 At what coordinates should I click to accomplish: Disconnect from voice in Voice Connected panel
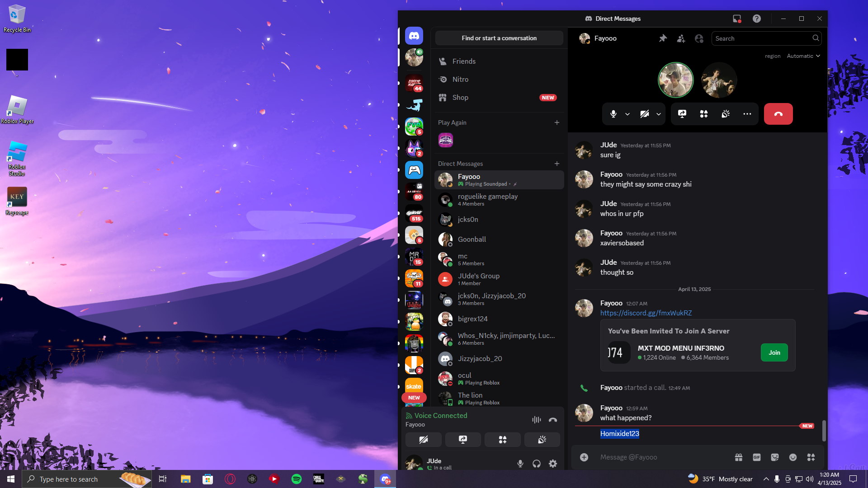pos(553,420)
